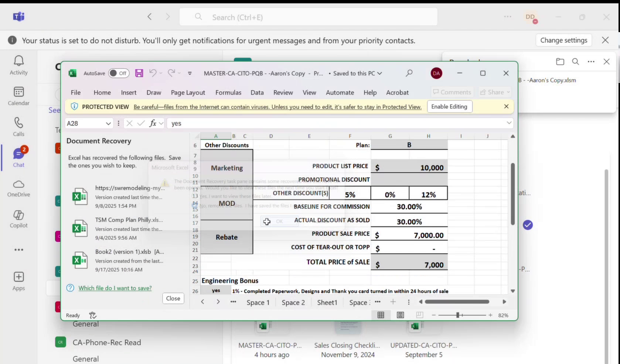Click the Cancel X icon on formula bar
This screenshot has height=364, width=620.
coord(129,123)
